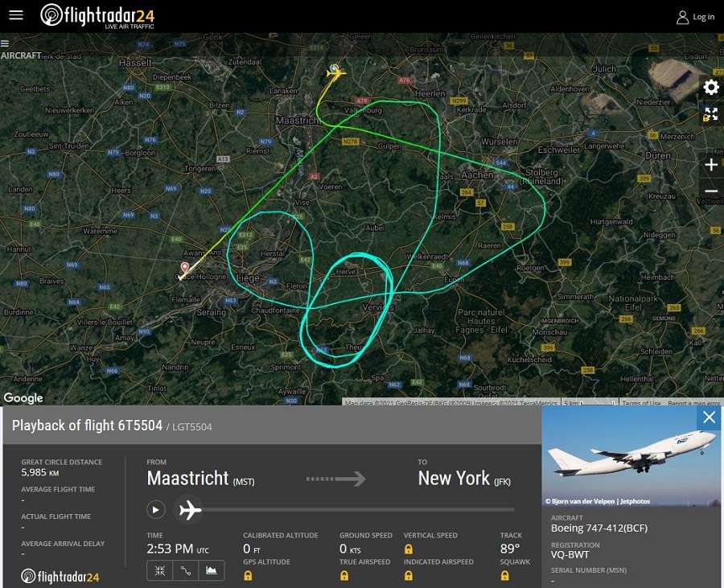Screen dimensions: 724x588
Task: Play the flight playback
Action: [x=155, y=510]
